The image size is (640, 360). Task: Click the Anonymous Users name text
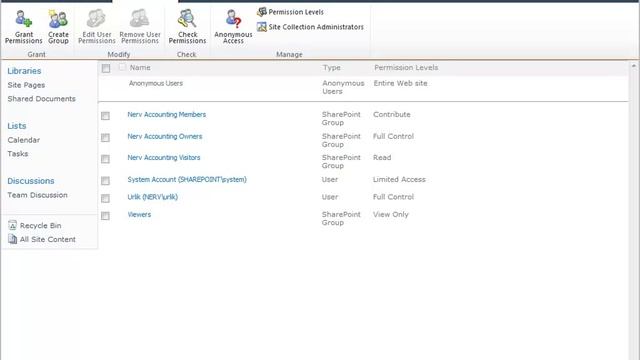pos(156,83)
